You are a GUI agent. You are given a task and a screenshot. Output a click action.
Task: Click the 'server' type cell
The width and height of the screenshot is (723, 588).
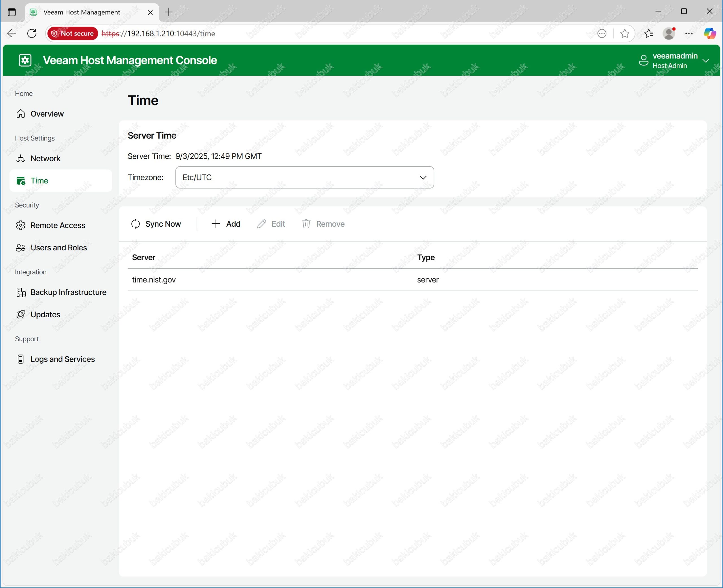(428, 280)
